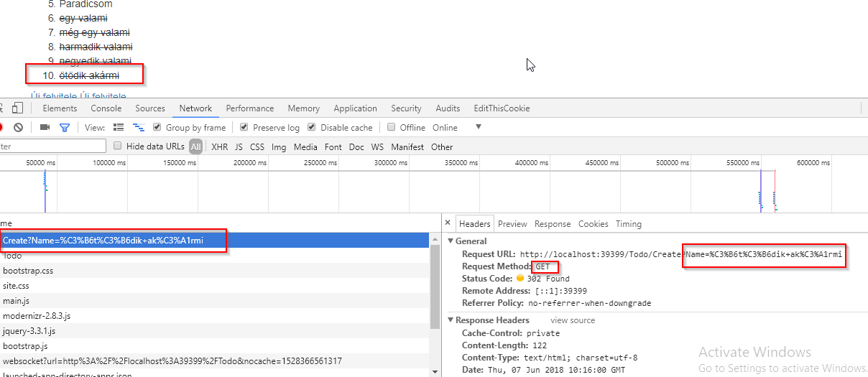The height and width of the screenshot is (377, 868).
Task: Toggle the capture screenshots camera icon
Action: [x=45, y=127]
